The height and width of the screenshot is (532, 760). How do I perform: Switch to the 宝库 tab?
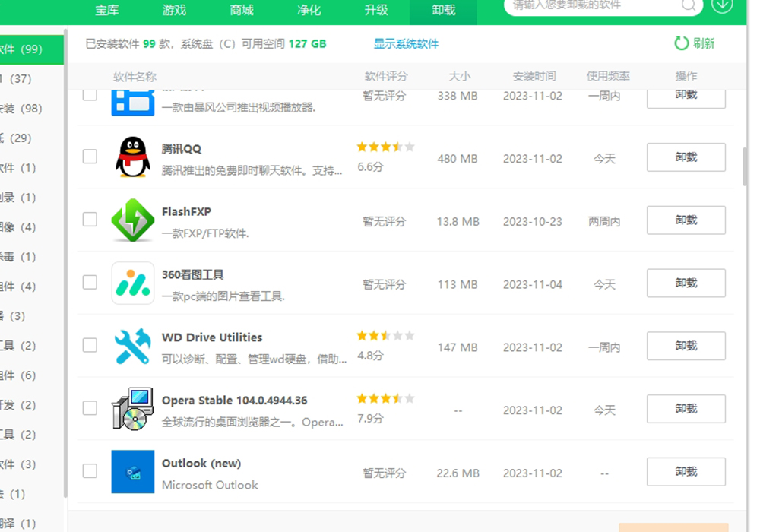pos(106,10)
